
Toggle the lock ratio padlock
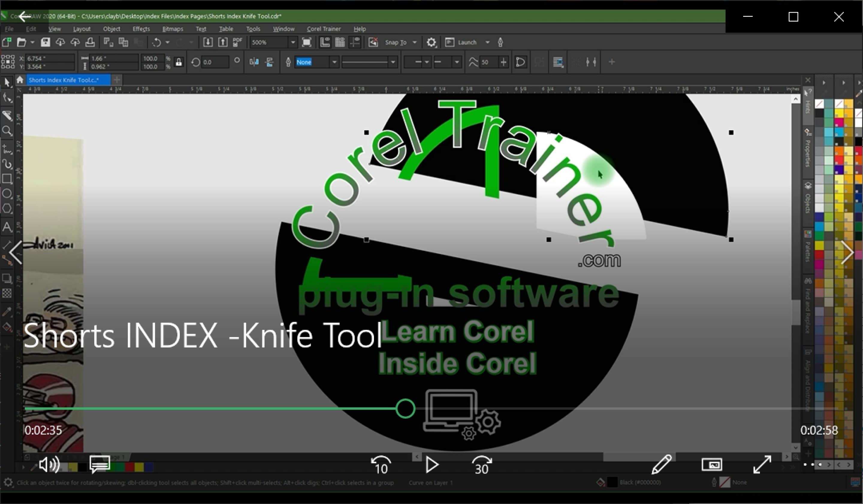click(178, 62)
